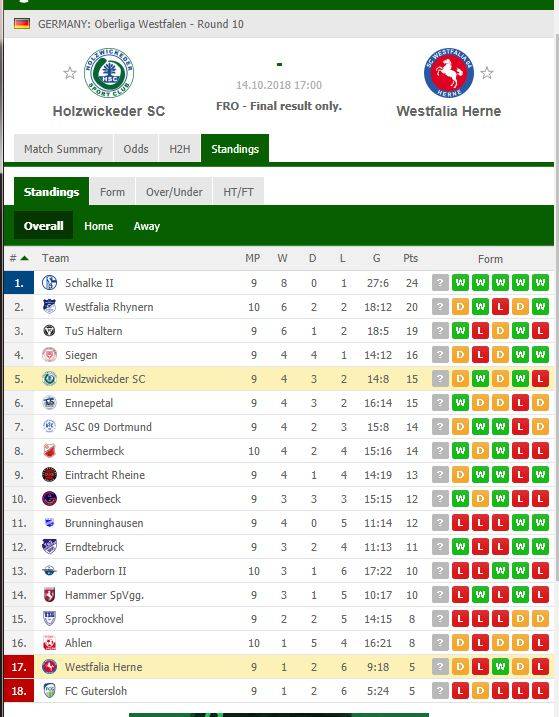The height and width of the screenshot is (717, 559).
Task: Show Home standings
Action: (98, 226)
